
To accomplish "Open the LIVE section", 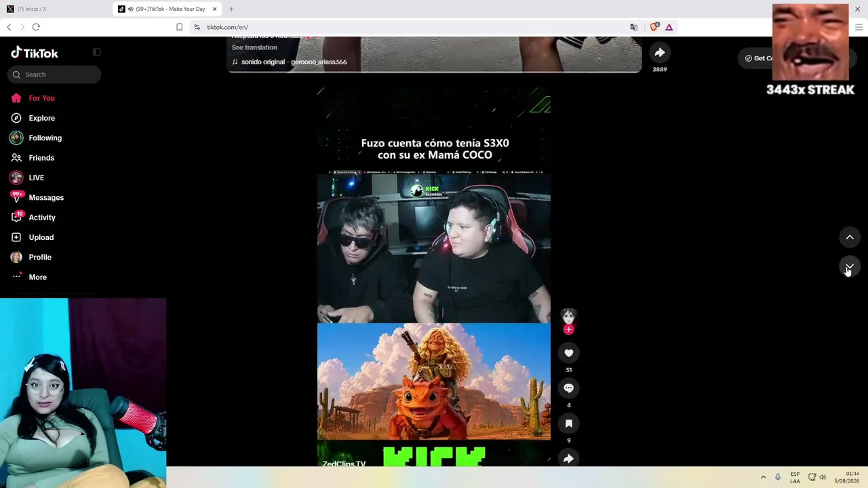I will tap(37, 178).
